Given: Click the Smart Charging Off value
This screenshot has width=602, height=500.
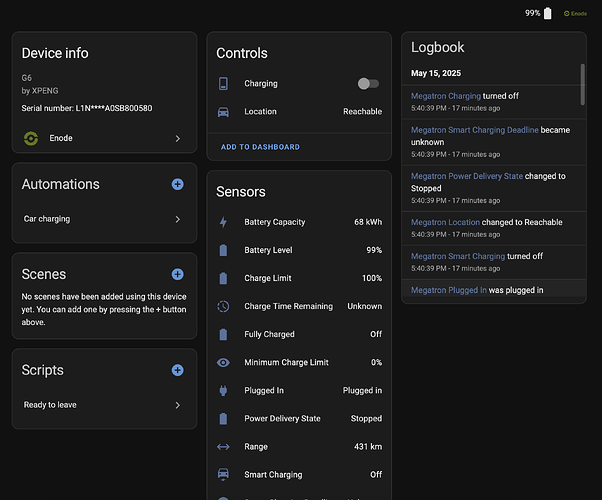Looking at the screenshot, I should tap(376, 475).
